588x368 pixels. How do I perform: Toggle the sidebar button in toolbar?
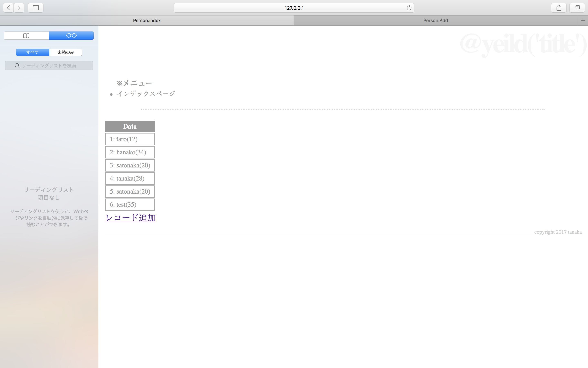click(36, 8)
